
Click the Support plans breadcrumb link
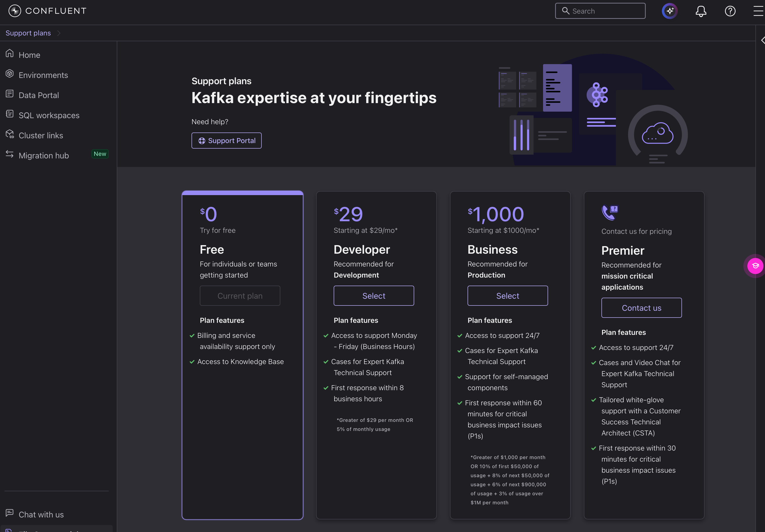click(x=28, y=33)
